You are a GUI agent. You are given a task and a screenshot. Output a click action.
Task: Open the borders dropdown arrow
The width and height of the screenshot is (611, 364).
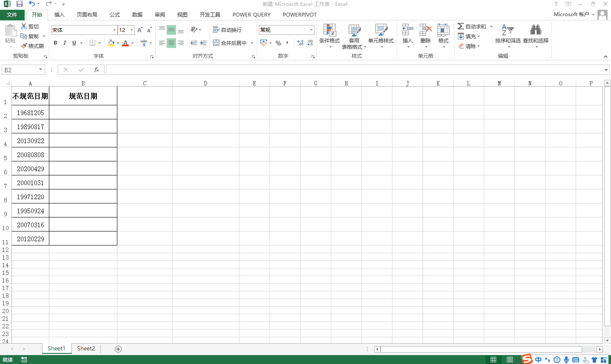coord(99,43)
